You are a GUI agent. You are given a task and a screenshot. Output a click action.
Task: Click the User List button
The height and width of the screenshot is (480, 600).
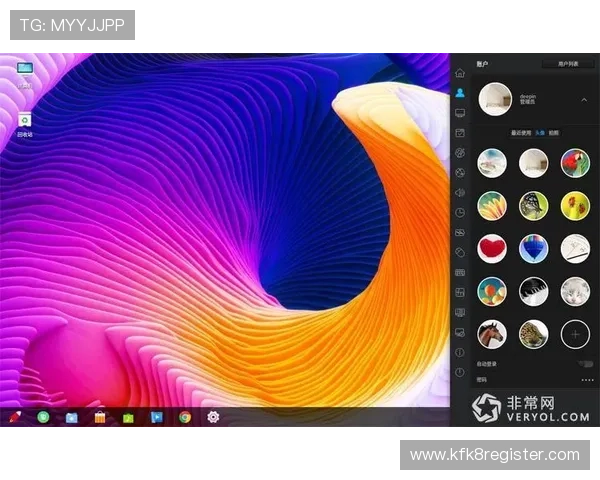pos(568,64)
